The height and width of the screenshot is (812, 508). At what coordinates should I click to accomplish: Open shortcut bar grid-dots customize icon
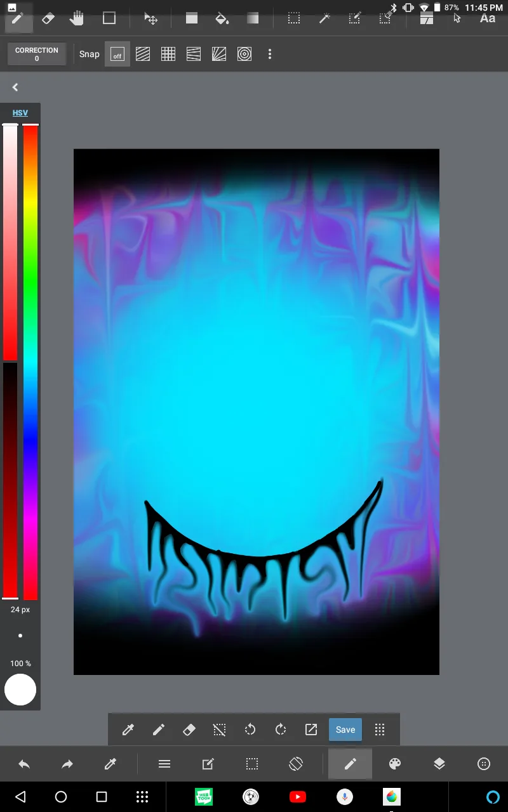tap(380, 730)
